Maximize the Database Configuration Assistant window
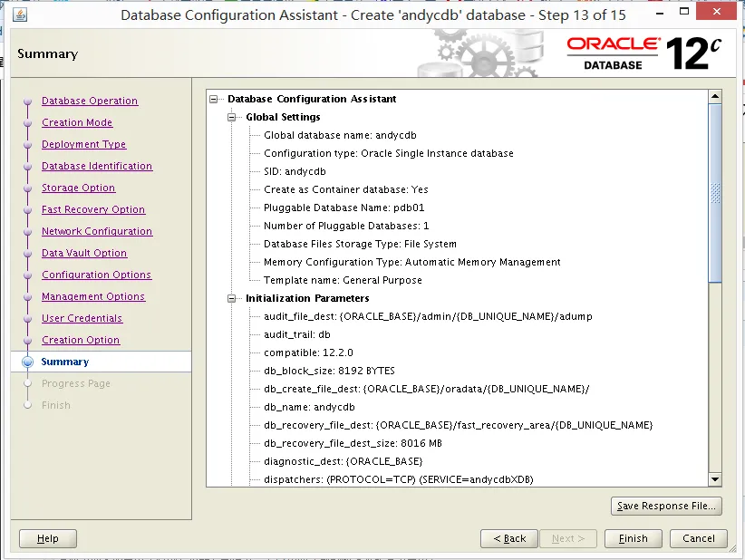The image size is (745, 560). coord(684,12)
